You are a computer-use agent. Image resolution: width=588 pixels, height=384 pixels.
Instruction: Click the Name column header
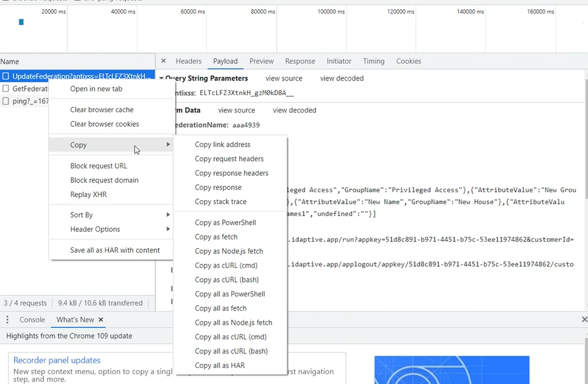[77, 61]
